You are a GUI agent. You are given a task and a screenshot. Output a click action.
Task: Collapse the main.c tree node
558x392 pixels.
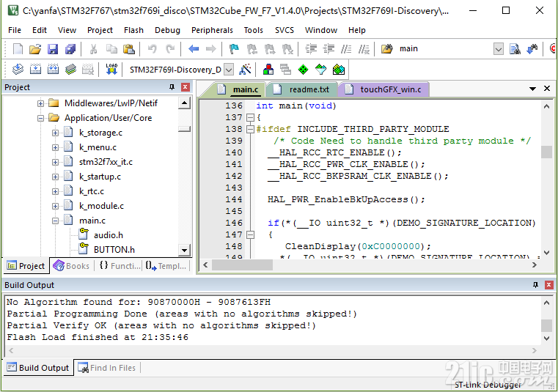pyautogui.click(x=55, y=221)
